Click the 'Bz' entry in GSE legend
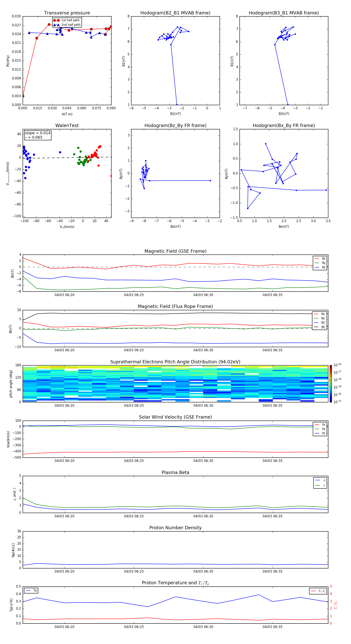 click(320, 267)
